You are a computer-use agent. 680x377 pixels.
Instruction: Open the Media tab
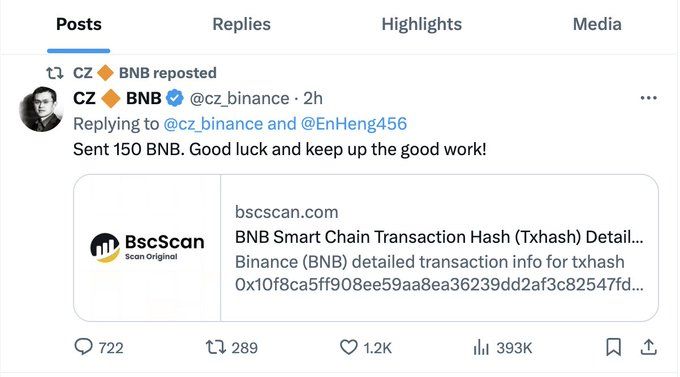tap(597, 24)
